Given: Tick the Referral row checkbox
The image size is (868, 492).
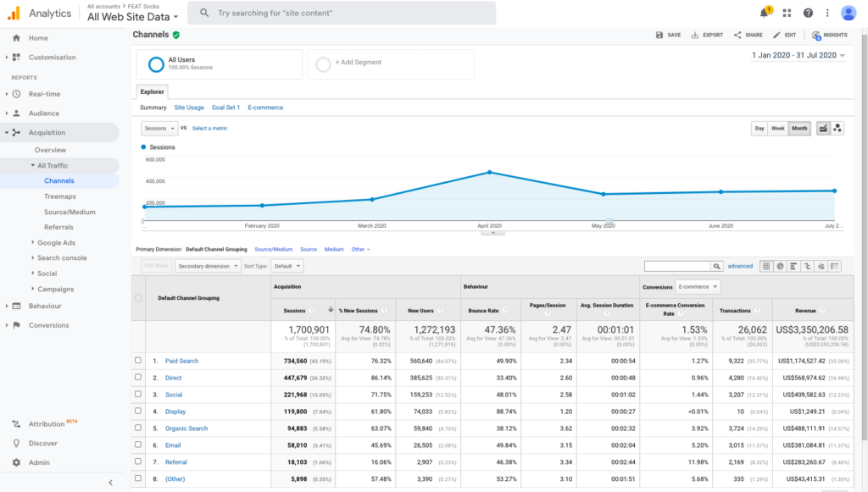Looking at the screenshot, I should pyautogui.click(x=138, y=462).
